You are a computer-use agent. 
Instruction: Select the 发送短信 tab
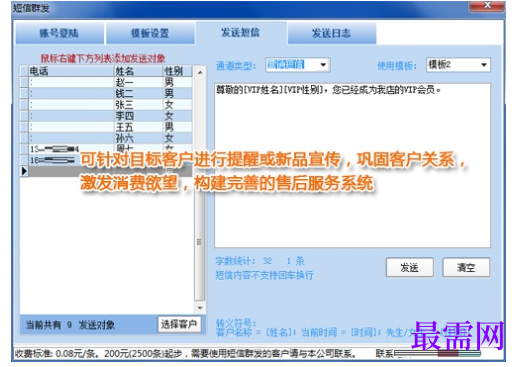tap(240, 32)
